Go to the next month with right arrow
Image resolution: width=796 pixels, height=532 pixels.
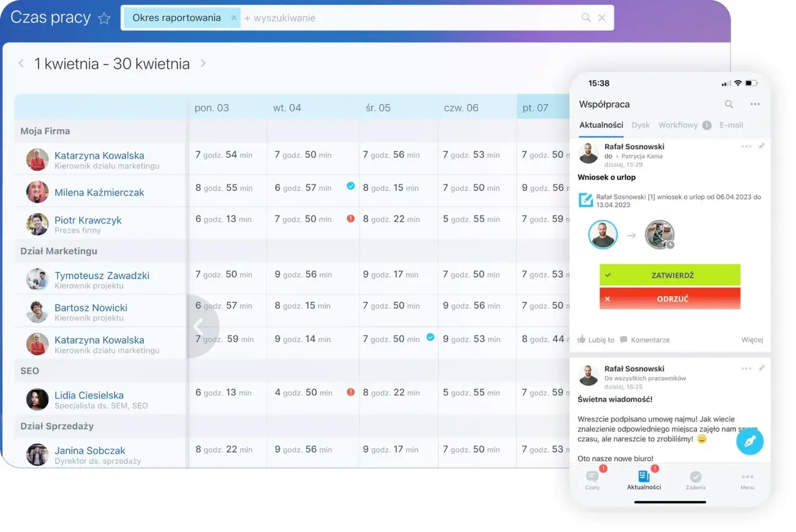[x=203, y=63]
